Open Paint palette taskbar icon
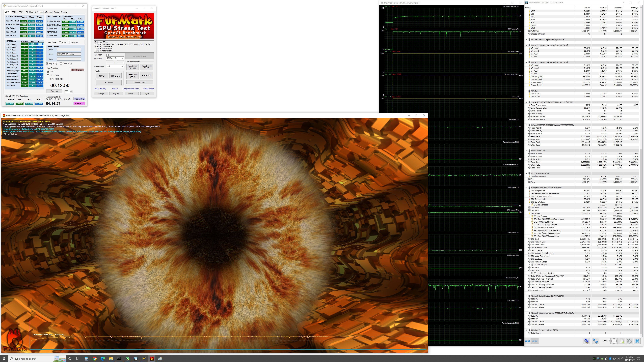 tap(160, 358)
